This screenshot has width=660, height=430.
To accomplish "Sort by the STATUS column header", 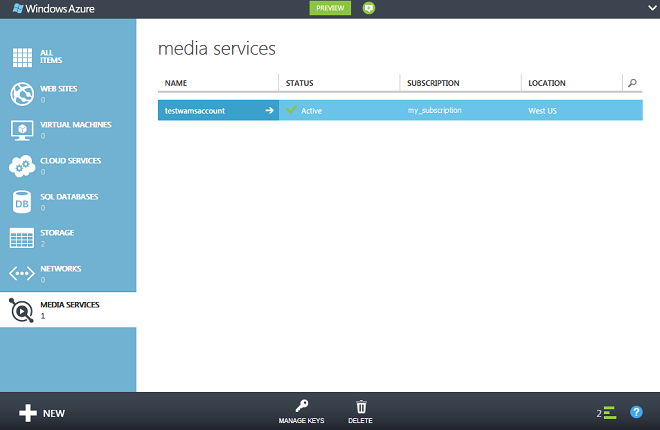I will pos(300,83).
